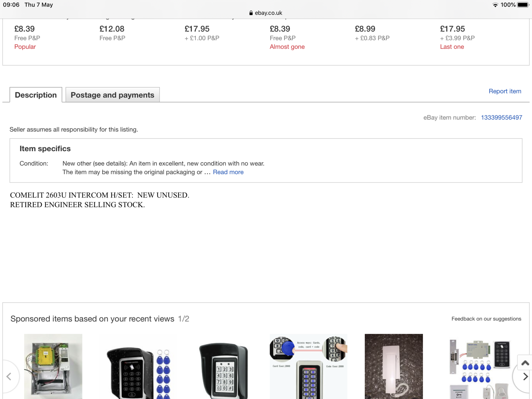Screen dimensions: 532x399
Task: Tap the ebay.co.uk address bar
Action: coord(266,13)
